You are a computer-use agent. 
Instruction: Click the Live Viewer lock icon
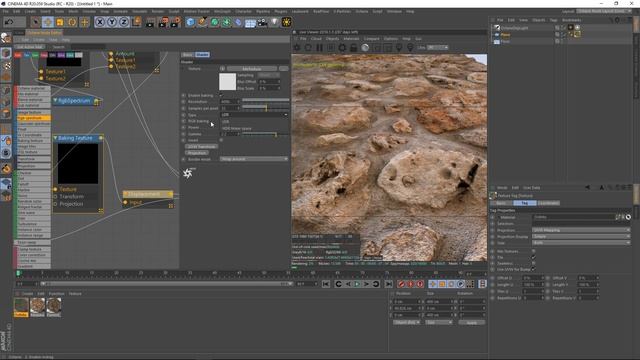click(353, 47)
